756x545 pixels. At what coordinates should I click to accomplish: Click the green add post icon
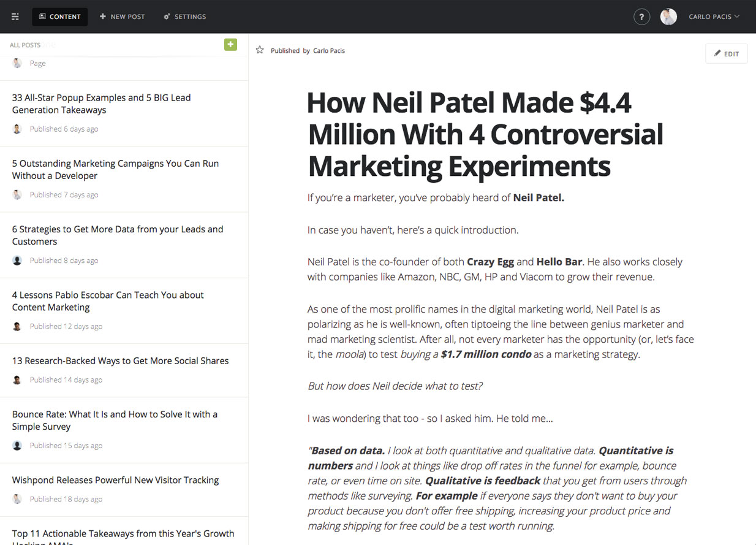(230, 44)
